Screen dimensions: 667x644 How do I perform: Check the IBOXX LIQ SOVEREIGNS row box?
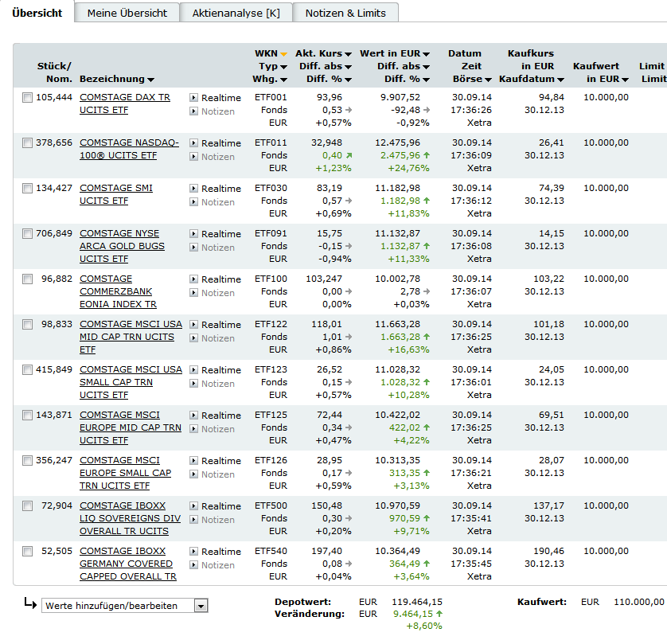click(27, 506)
